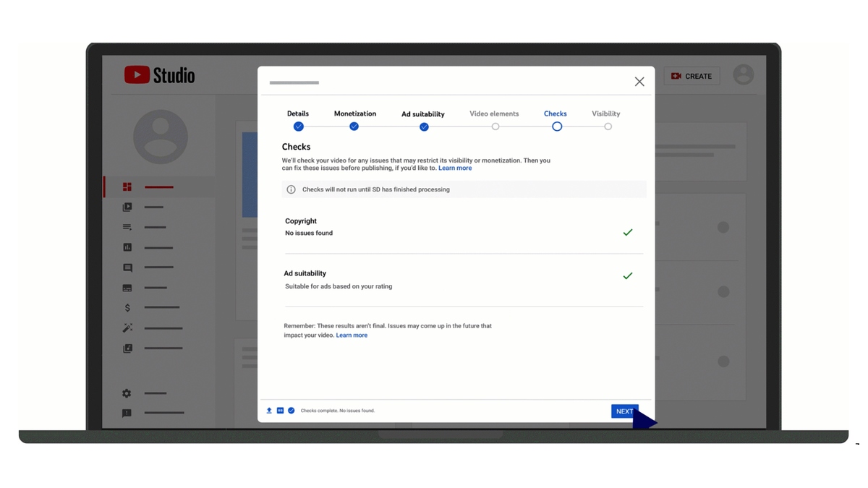Click the NEXT button
This screenshot has width=868, height=488.
point(624,411)
